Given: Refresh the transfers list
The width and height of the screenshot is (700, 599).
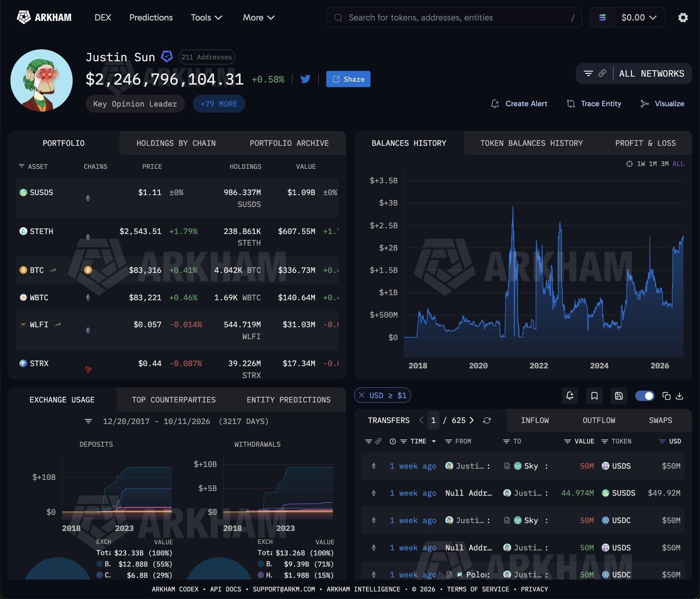Looking at the screenshot, I should tap(487, 420).
